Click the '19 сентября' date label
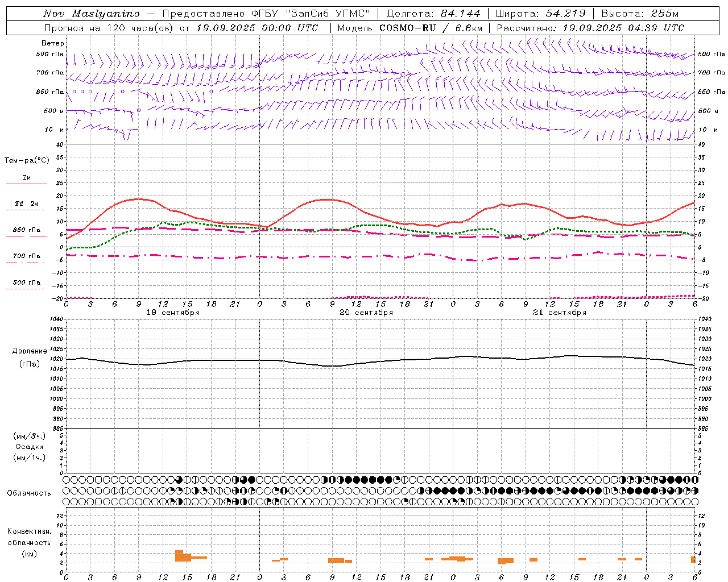This screenshot has height=582, width=728. [x=173, y=313]
